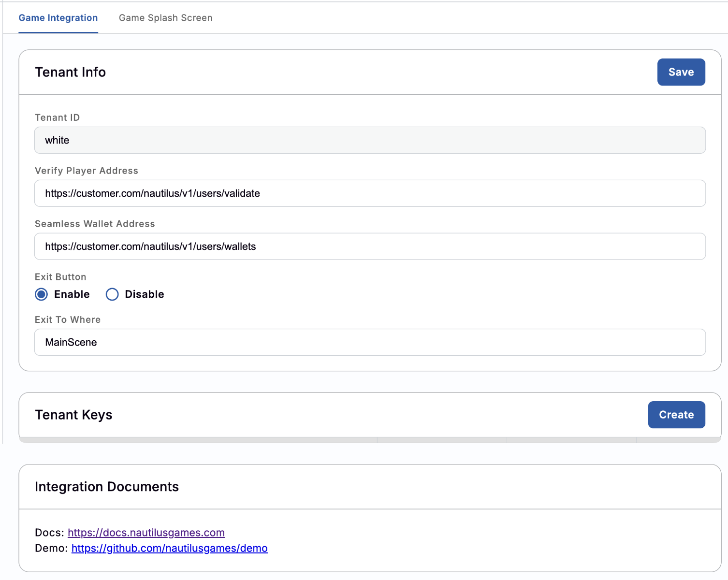Image resolution: width=728 pixels, height=580 pixels.
Task: Open the docs.nautilusgames.com link
Action: [x=146, y=533]
